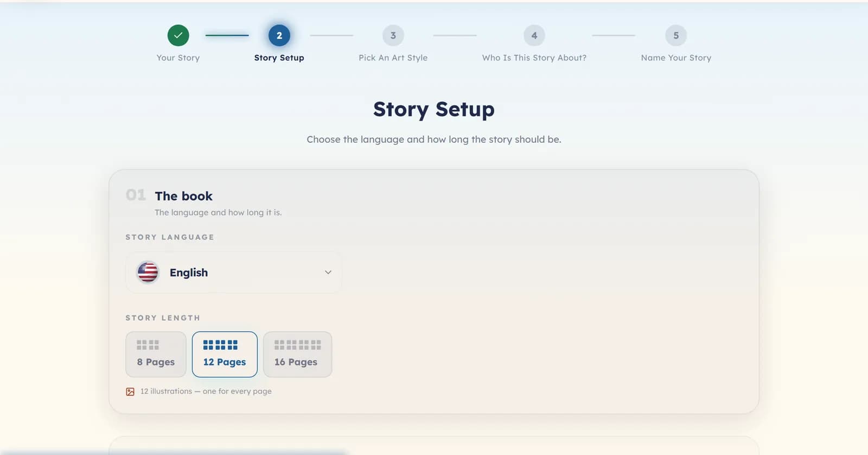The image size is (868, 455).
Task: Click the Story Setup main heading
Action: (x=434, y=109)
